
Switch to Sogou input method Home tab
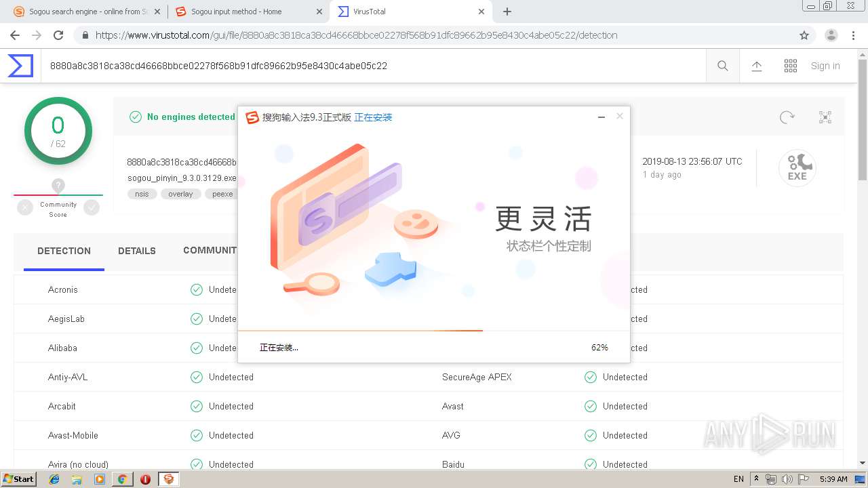[248, 12]
